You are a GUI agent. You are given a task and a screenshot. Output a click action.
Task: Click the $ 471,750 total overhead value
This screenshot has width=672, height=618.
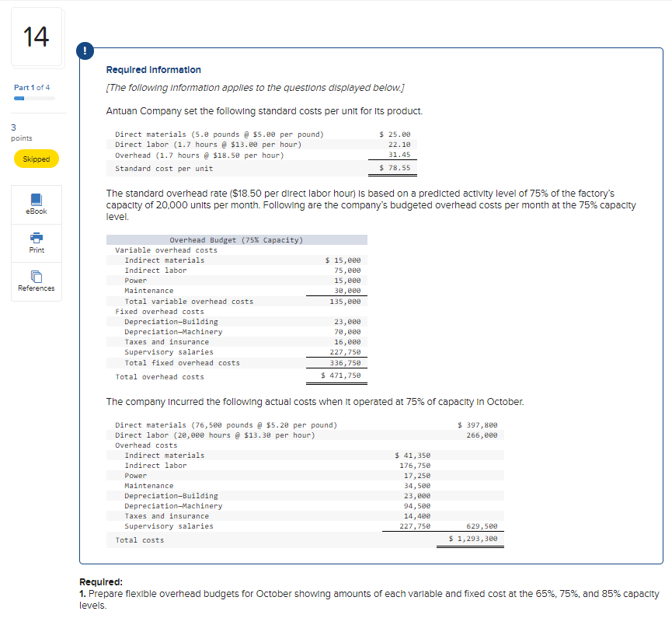[x=341, y=375]
